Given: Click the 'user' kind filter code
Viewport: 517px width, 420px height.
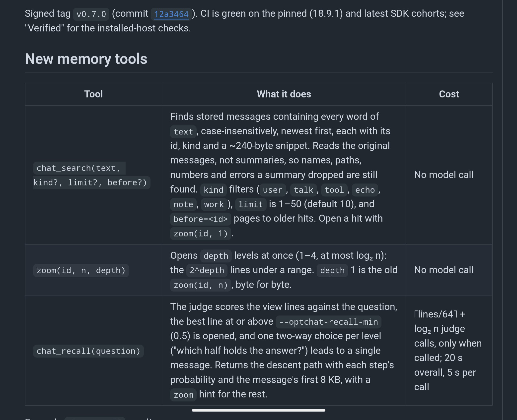Looking at the screenshot, I should click(273, 190).
